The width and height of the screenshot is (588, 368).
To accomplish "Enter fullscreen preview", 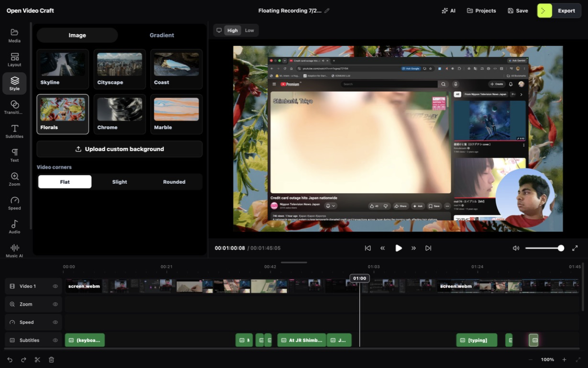I will (575, 248).
